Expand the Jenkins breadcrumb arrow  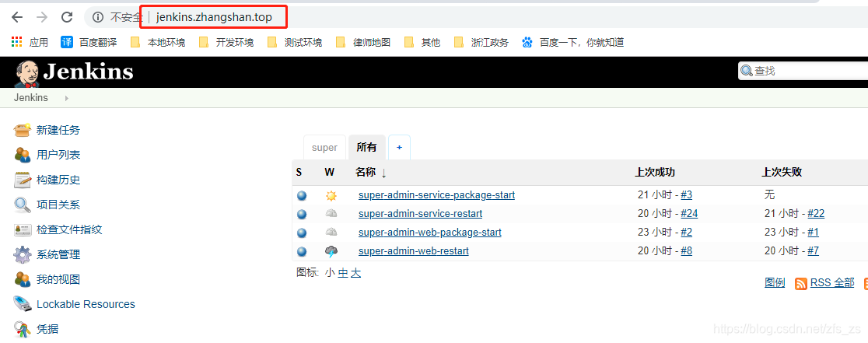(x=66, y=98)
